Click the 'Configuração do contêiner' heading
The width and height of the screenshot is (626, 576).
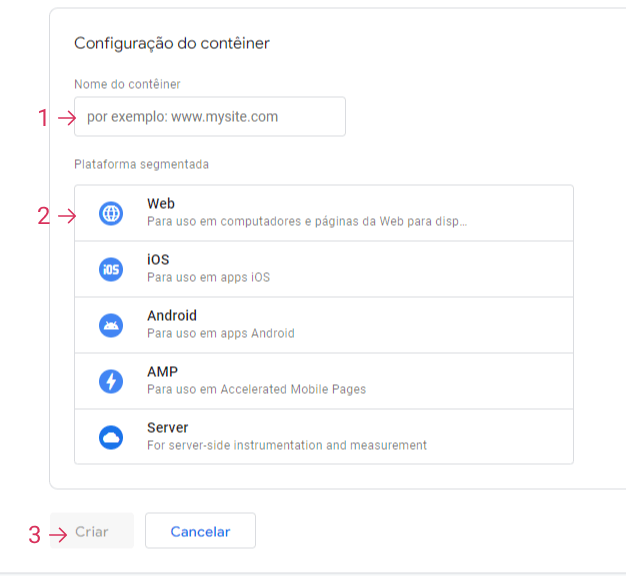click(x=172, y=43)
